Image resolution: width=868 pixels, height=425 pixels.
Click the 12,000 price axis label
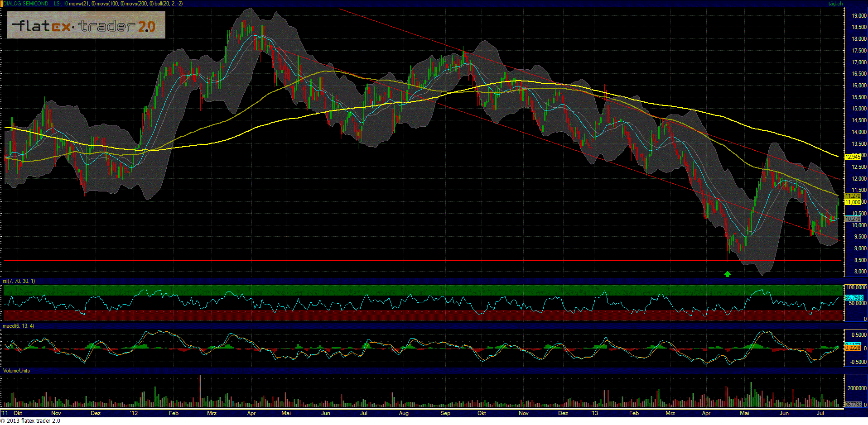pyautogui.click(x=859, y=179)
